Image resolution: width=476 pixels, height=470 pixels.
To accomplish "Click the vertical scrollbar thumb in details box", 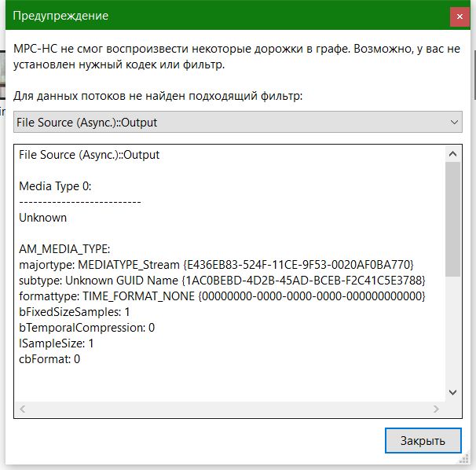I will pyautogui.click(x=452, y=219).
